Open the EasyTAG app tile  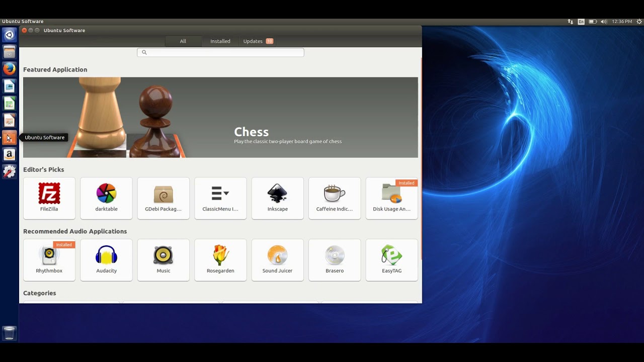pos(392,260)
